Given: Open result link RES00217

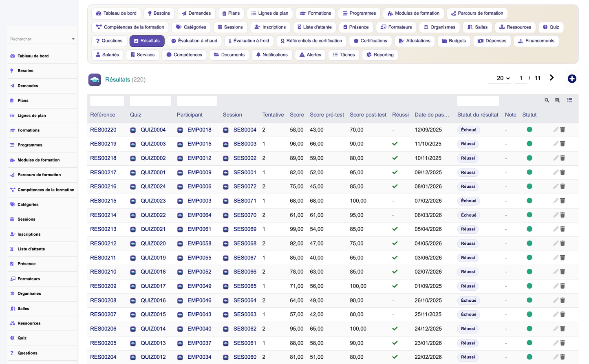Looking at the screenshot, I should (103, 172).
